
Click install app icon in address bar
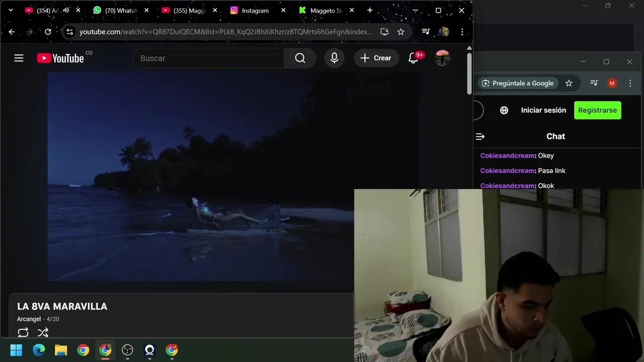(385, 32)
